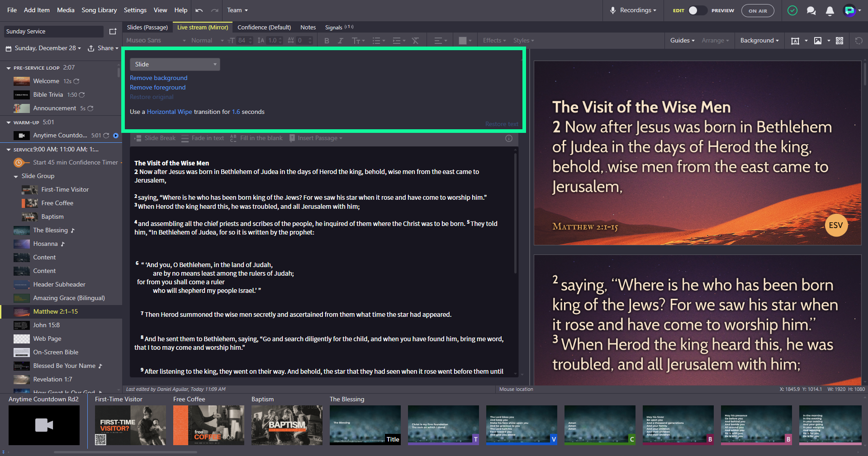Image resolution: width=868 pixels, height=456 pixels.
Task: Click the Baptism slide thumbnail in filmstrip
Action: coord(287,425)
